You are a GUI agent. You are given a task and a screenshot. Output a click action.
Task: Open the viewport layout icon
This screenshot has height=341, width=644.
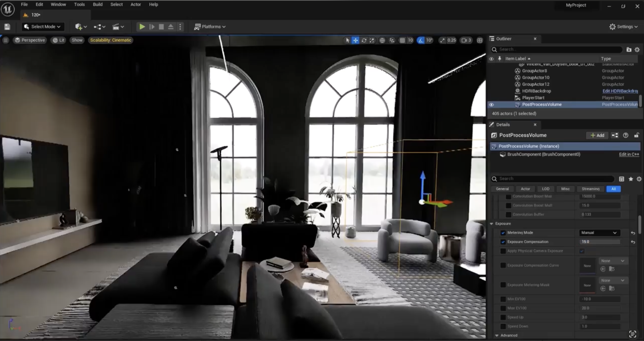[x=479, y=40]
